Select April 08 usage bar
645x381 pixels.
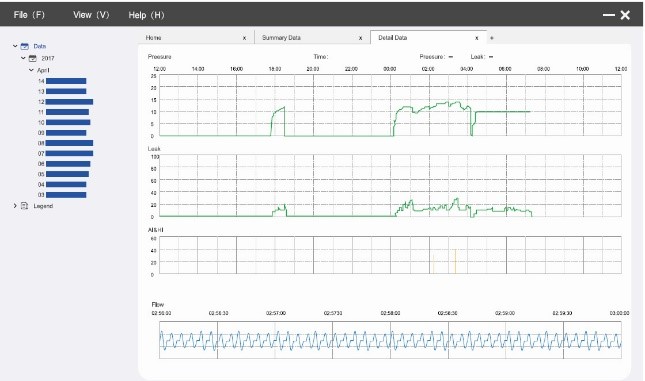click(70, 143)
